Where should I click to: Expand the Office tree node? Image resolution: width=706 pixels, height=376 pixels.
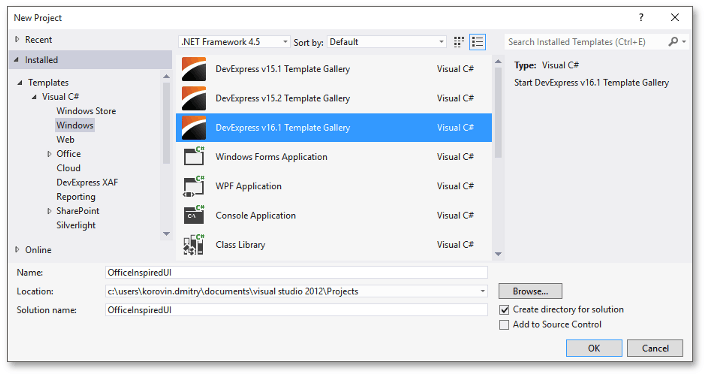(x=49, y=154)
